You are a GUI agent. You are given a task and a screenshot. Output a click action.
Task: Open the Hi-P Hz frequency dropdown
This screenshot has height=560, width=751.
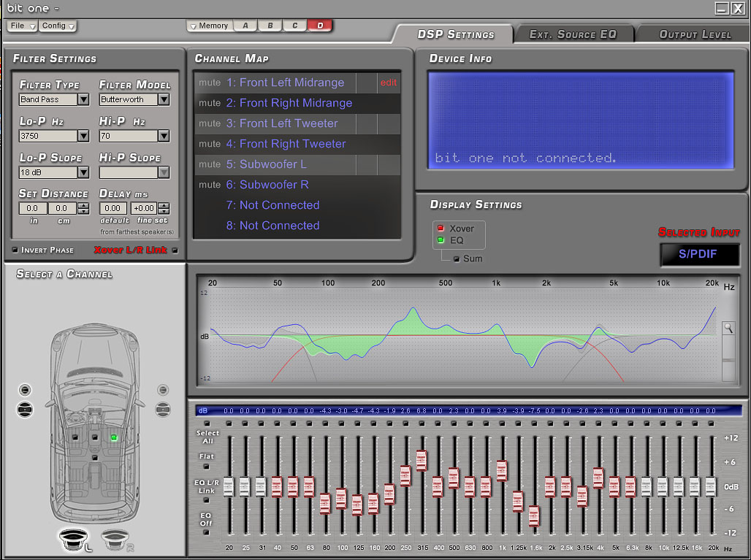[164, 136]
